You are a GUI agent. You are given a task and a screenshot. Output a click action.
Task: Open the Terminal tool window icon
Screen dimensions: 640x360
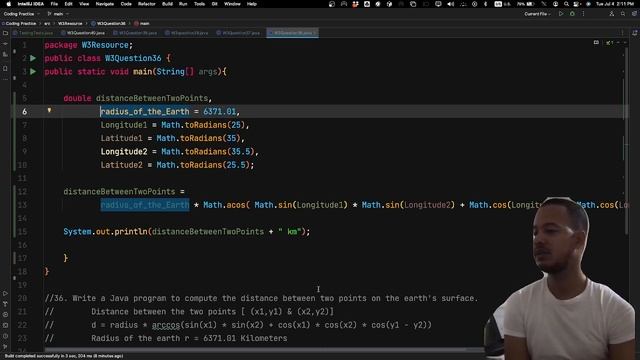tap(5, 325)
